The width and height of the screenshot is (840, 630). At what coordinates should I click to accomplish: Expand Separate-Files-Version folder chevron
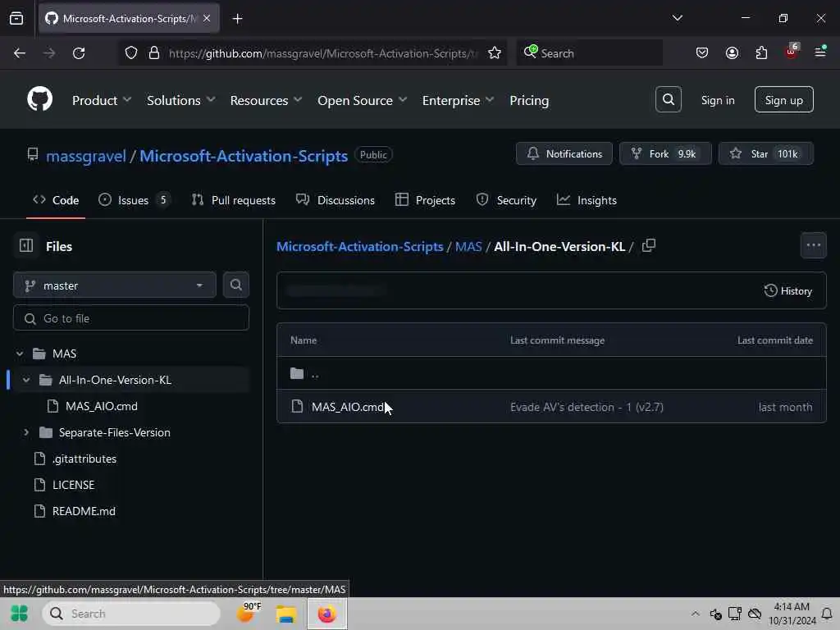(x=26, y=431)
